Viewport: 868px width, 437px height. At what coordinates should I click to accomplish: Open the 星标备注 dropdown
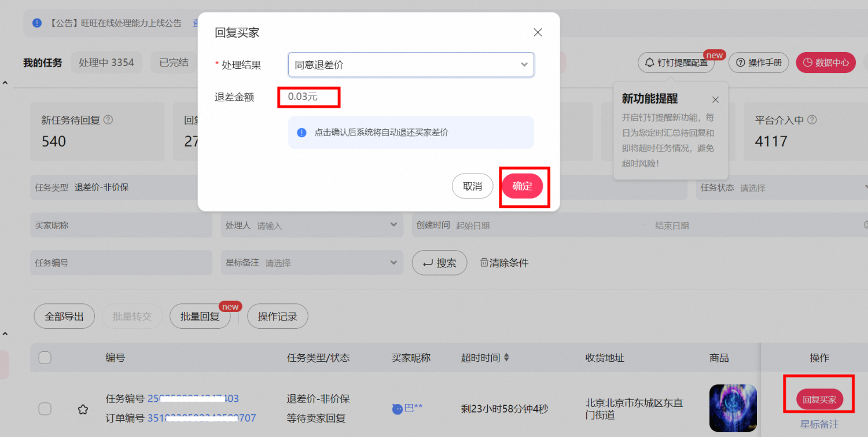coord(312,262)
